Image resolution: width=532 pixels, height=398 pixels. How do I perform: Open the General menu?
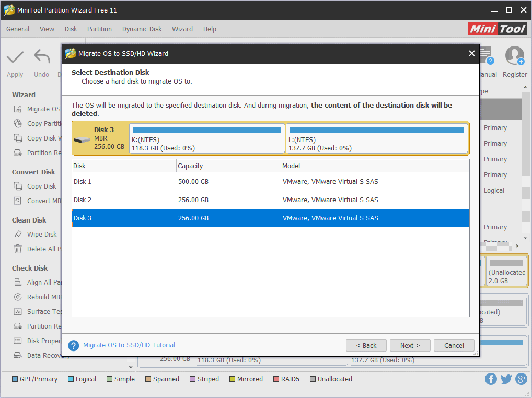(x=18, y=29)
